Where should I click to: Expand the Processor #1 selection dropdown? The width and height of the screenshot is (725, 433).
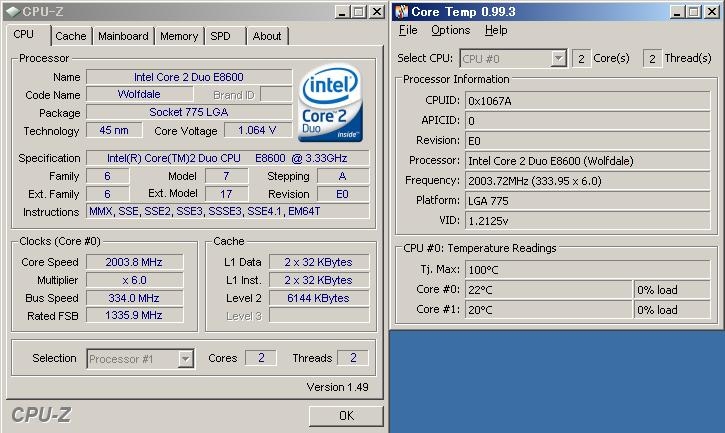[185, 359]
